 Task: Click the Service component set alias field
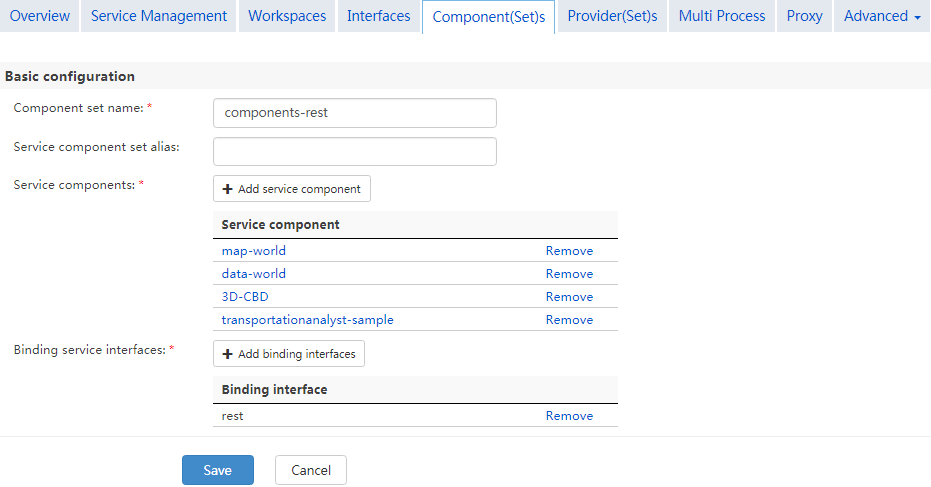click(354, 151)
